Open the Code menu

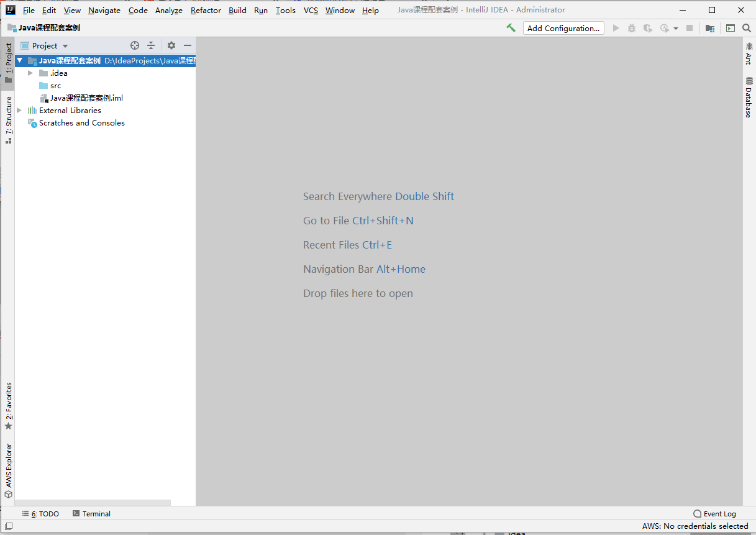point(138,11)
